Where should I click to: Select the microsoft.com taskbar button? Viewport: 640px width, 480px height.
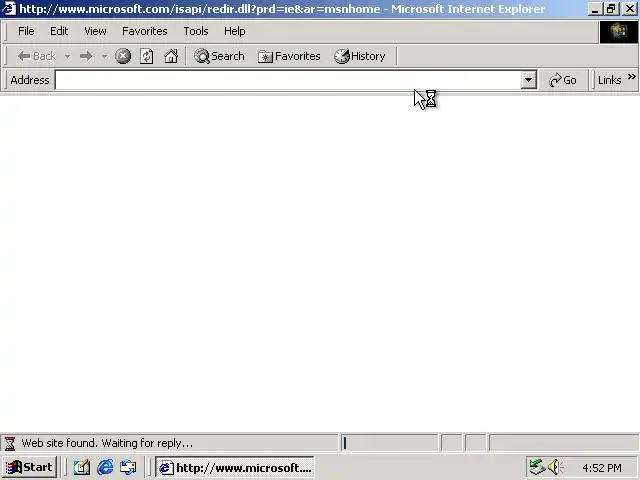[x=235, y=467]
